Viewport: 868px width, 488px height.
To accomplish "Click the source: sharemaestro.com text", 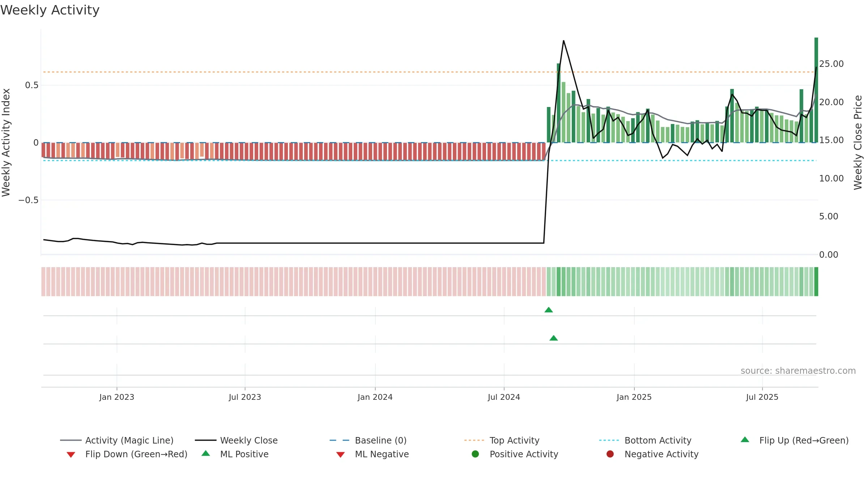I will (798, 371).
